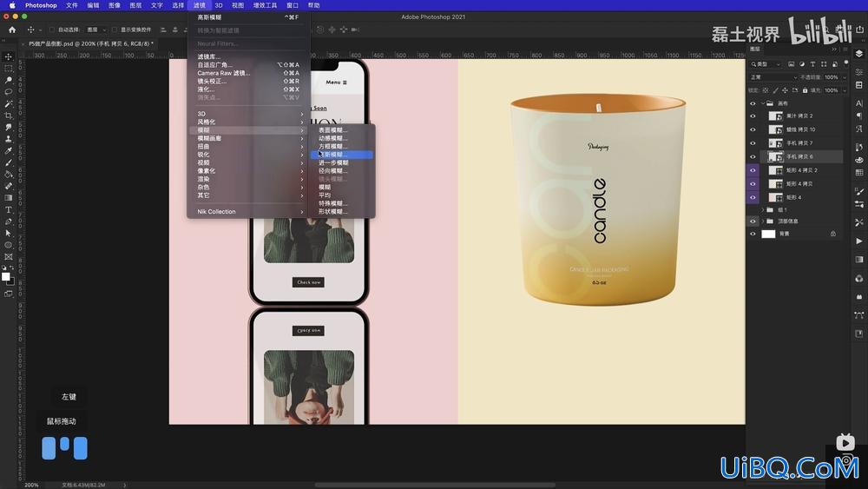The height and width of the screenshot is (489, 868).
Task: Select the Eyedropper tool
Action: tap(9, 150)
